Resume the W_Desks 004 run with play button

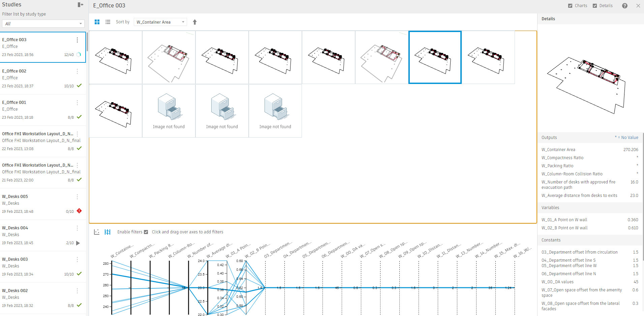pos(78,242)
